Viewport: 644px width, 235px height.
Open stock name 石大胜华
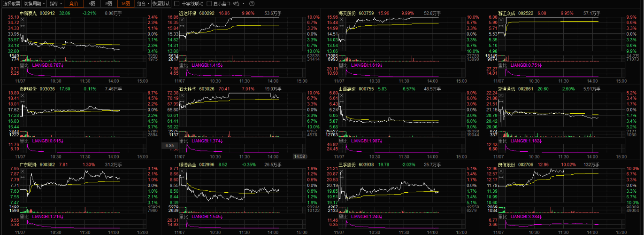[x=188, y=89]
